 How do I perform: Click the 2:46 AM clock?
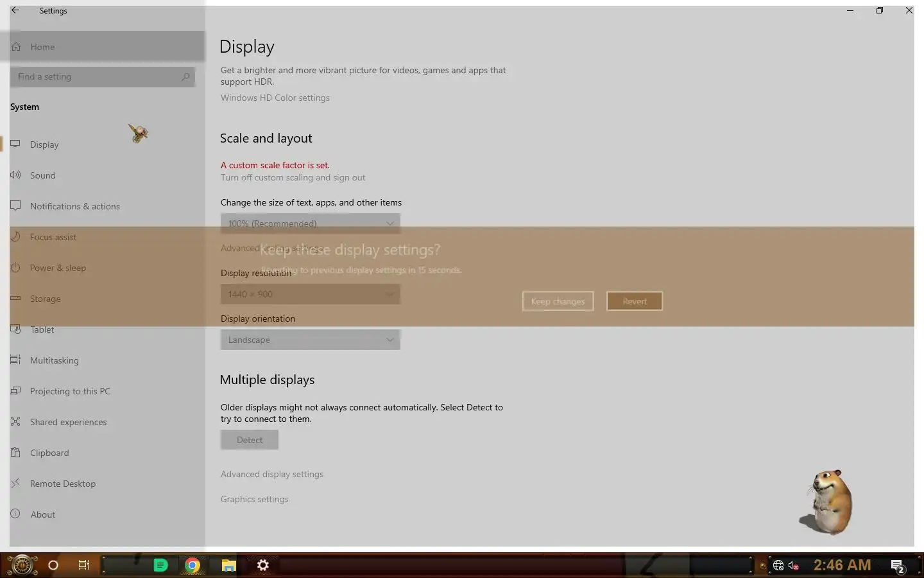tap(843, 565)
